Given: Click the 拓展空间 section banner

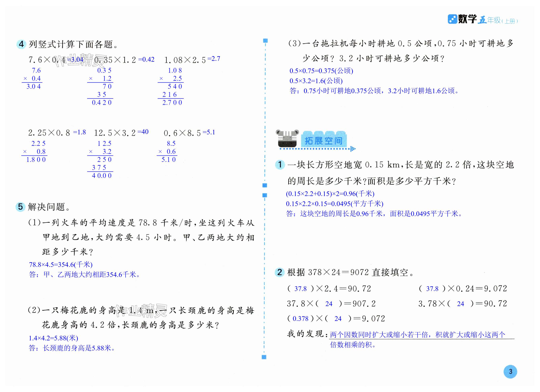Looking at the screenshot, I should pyautogui.click(x=323, y=141).
